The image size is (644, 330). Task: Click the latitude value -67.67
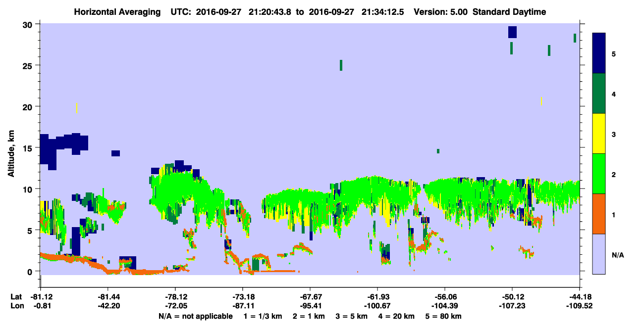click(310, 296)
